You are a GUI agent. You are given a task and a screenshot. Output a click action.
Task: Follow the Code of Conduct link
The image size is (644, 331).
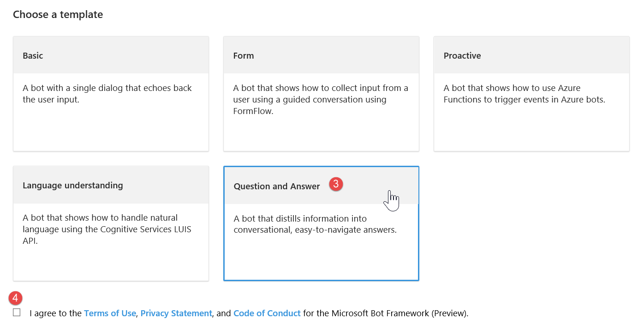(267, 313)
